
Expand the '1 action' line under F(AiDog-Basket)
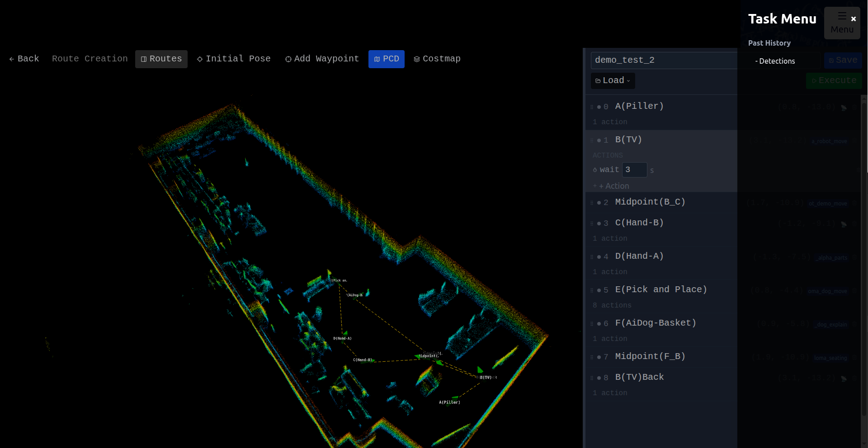click(610, 339)
